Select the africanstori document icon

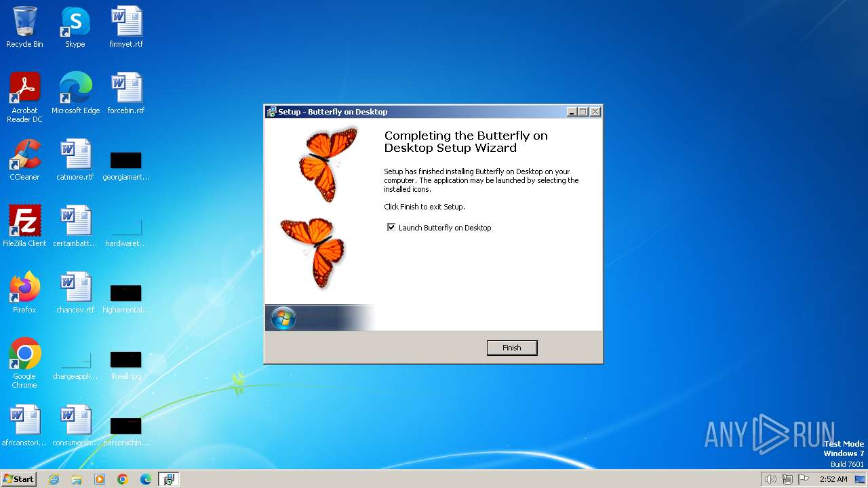(x=24, y=426)
